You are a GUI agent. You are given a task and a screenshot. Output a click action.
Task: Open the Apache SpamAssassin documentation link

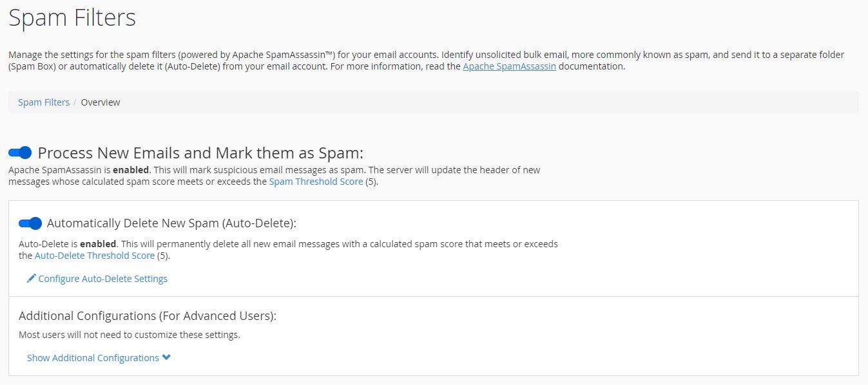pyautogui.click(x=509, y=66)
